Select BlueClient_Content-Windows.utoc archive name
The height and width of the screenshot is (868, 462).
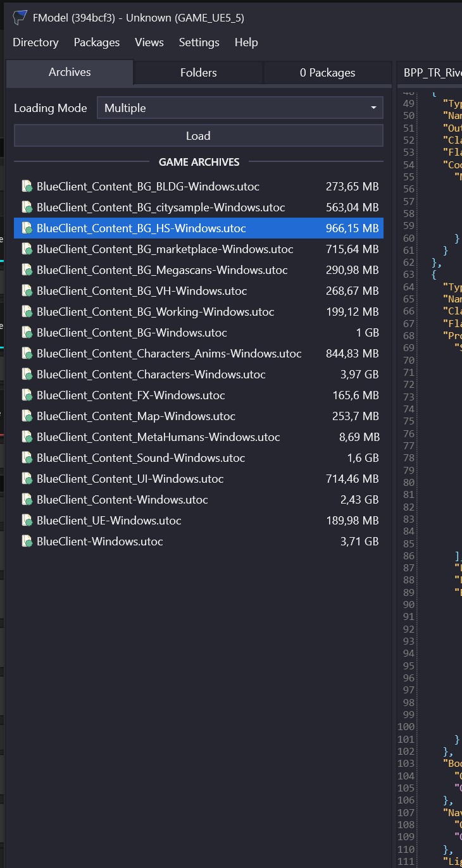pyautogui.click(x=122, y=500)
